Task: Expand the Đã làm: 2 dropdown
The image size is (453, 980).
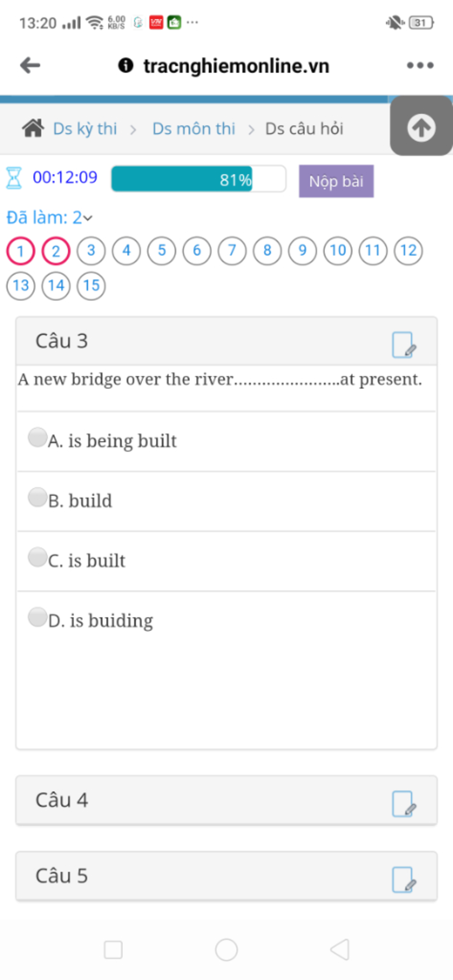Action: pos(50,217)
